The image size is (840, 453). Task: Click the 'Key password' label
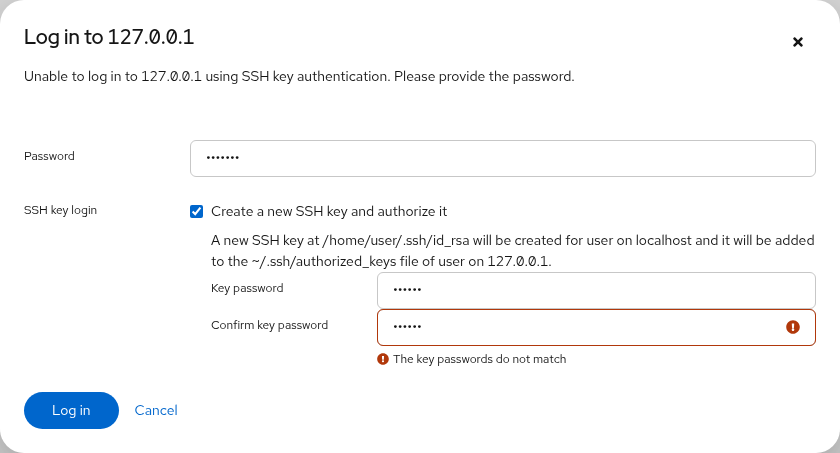point(247,288)
